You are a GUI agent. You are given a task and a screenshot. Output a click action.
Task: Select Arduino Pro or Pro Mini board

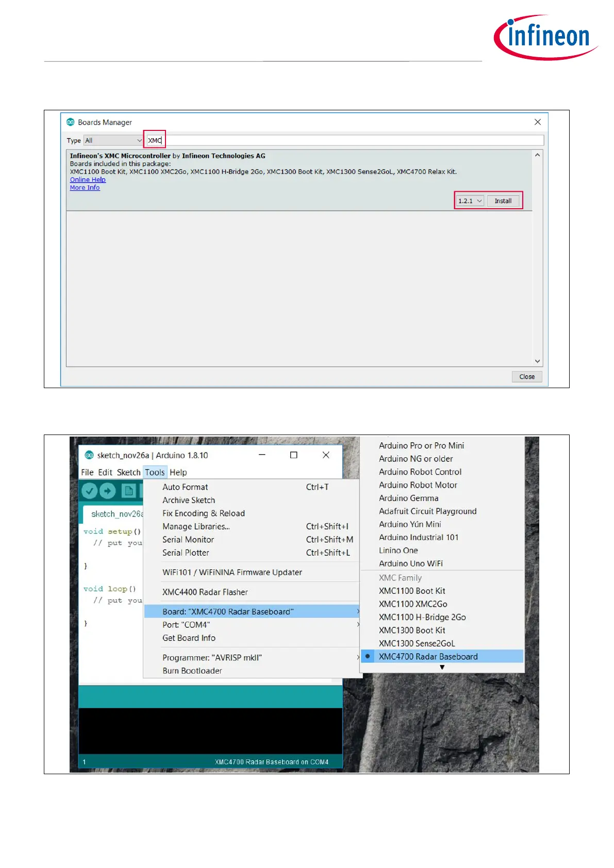[x=442, y=446]
